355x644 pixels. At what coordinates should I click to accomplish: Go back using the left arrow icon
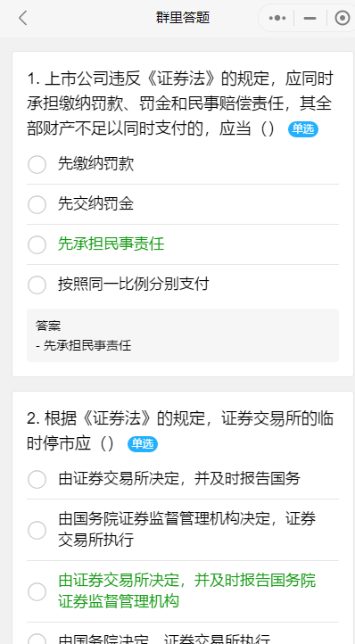click(x=23, y=18)
